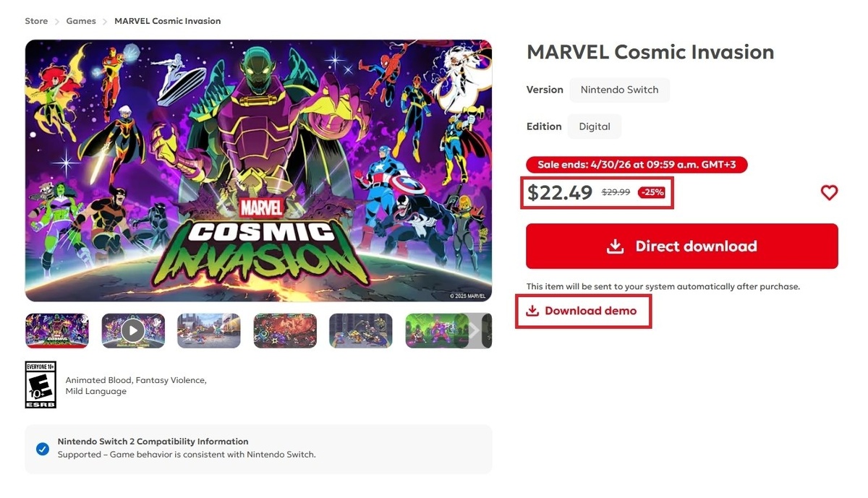Click the Download demo link
This screenshot has height=498, width=868.
(590, 311)
